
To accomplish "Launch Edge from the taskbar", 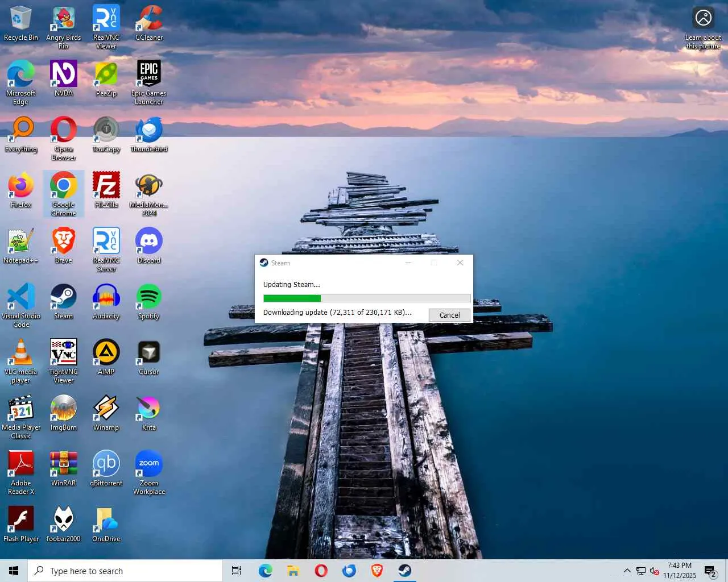I will [265, 571].
